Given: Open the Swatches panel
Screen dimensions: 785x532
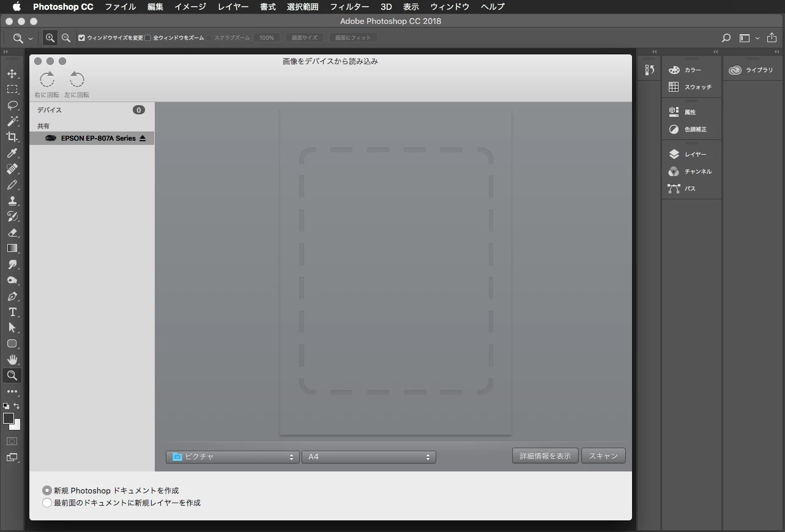Looking at the screenshot, I should pos(691,87).
